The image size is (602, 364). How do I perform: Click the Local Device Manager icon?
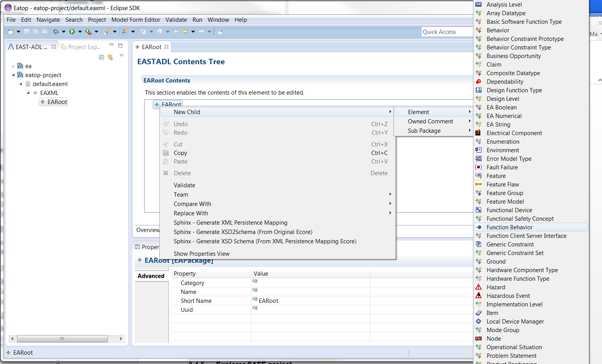click(478, 322)
